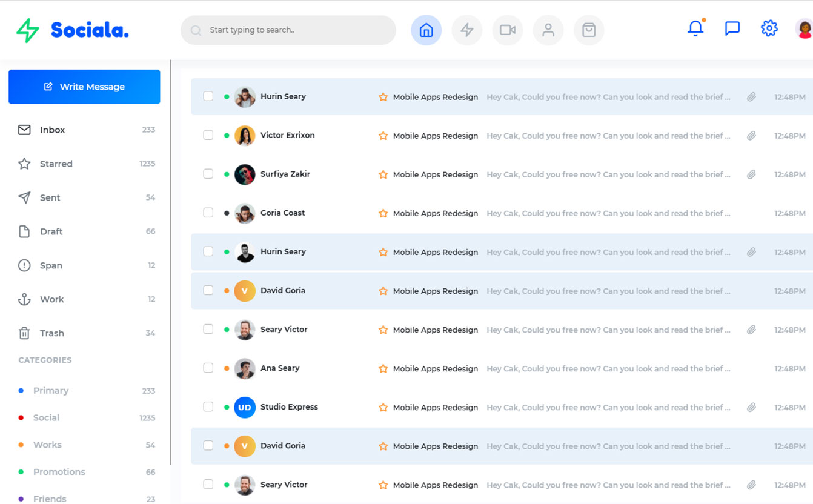
Task: Open the settings gear icon
Action: 769,28
